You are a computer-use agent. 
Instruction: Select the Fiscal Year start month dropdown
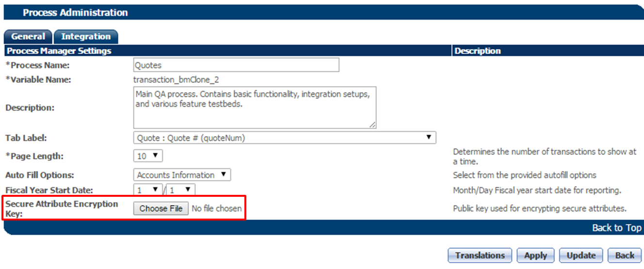148,190
